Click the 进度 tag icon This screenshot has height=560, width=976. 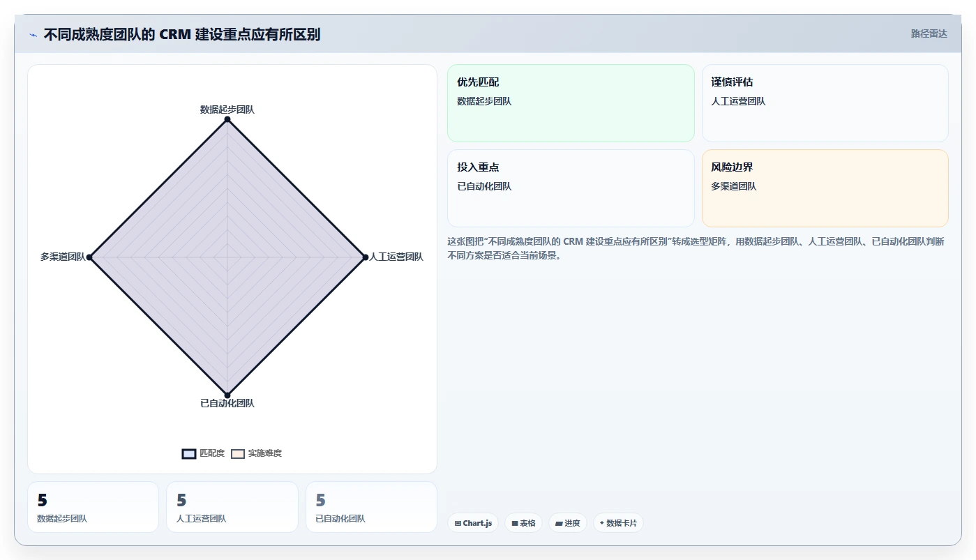point(559,523)
